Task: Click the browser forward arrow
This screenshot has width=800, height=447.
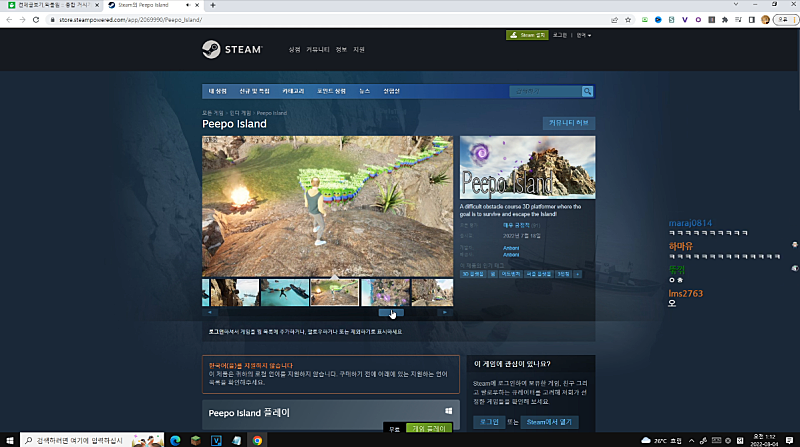Action: tap(22, 20)
